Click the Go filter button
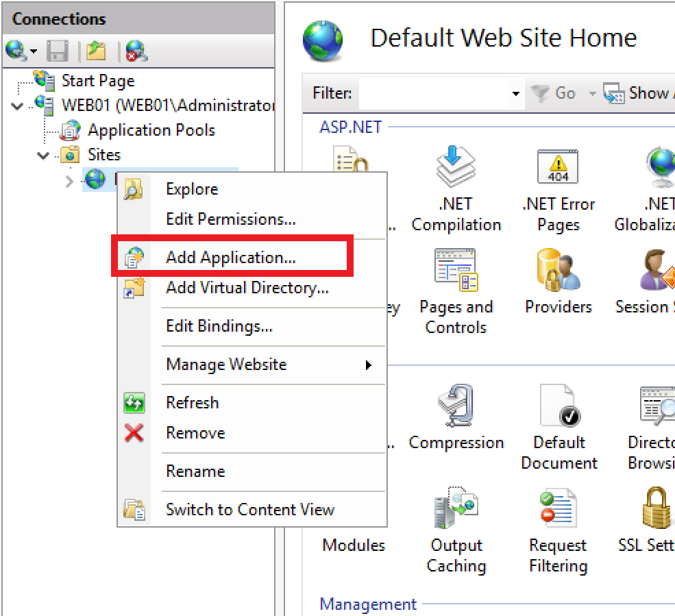Image resolution: width=675 pixels, height=616 pixels. click(553, 93)
